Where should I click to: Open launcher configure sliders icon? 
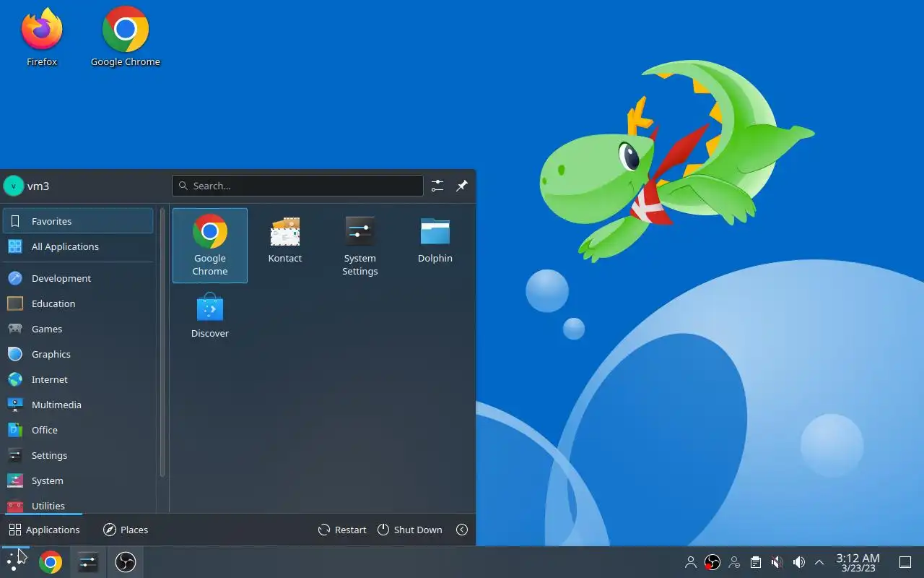[437, 186]
